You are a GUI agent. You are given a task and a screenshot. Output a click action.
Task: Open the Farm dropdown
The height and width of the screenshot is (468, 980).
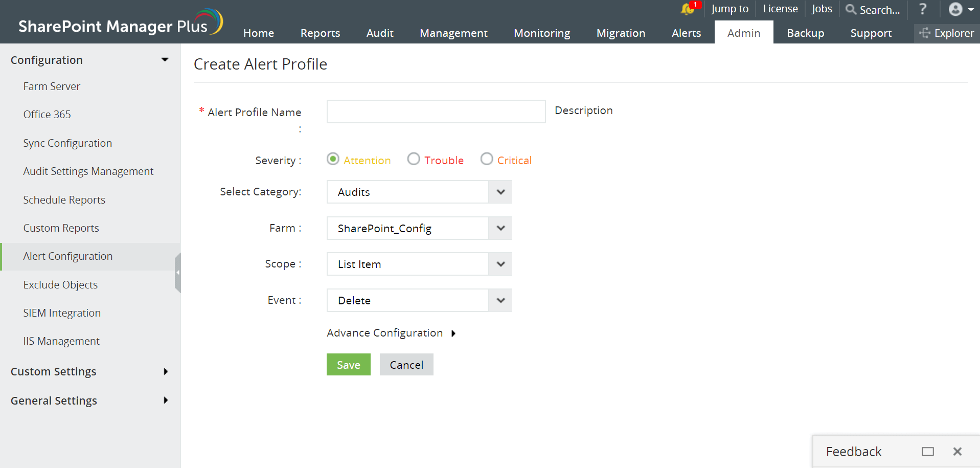pos(419,228)
